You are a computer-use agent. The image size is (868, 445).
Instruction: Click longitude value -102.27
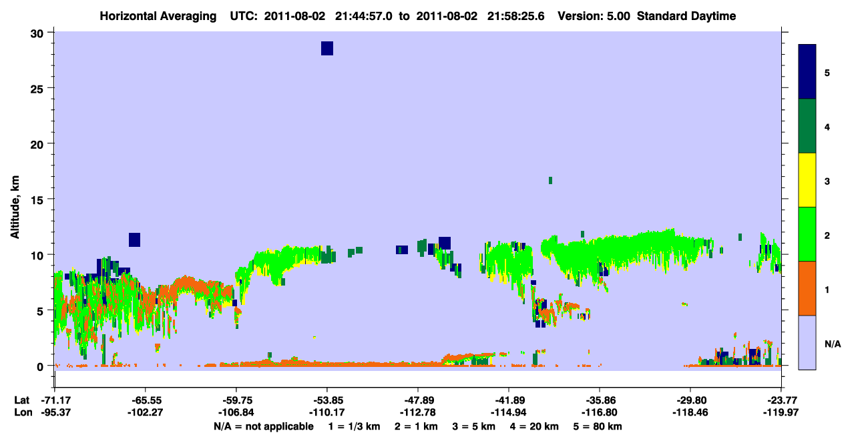(145, 412)
